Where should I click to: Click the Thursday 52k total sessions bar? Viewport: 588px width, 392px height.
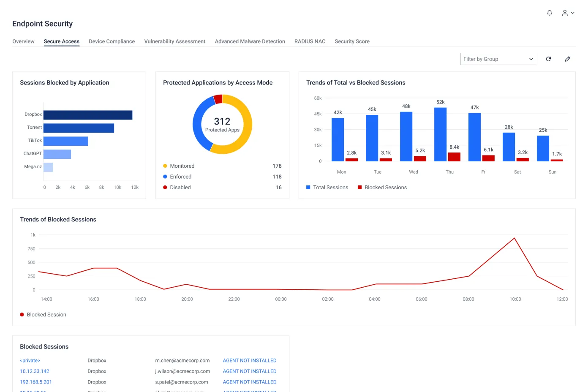click(440, 134)
